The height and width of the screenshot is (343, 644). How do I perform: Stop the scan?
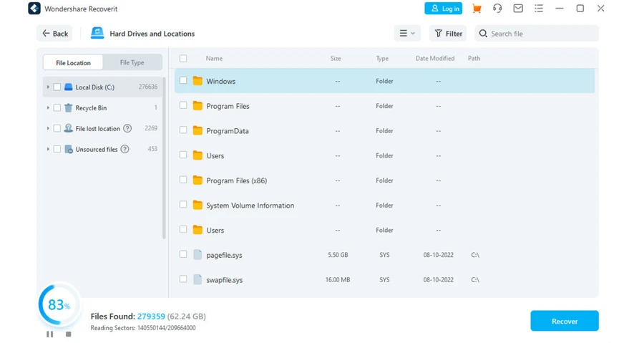click(x=69, y=334)
